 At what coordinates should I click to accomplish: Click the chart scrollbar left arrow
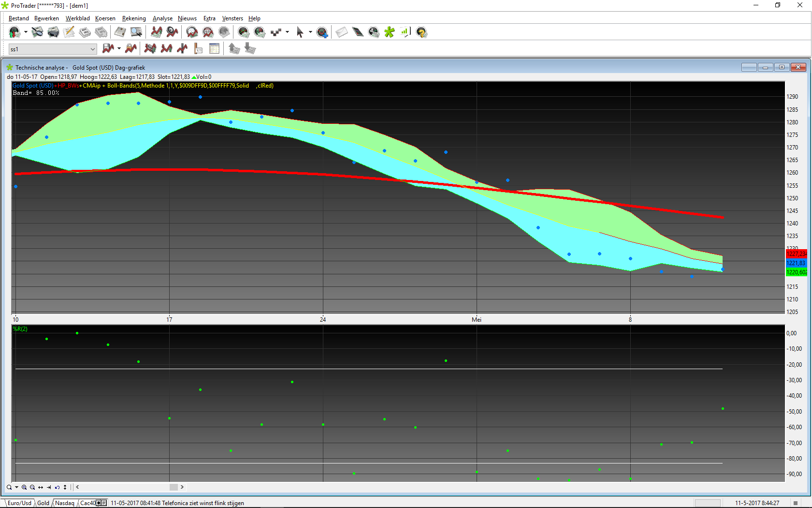77,487
